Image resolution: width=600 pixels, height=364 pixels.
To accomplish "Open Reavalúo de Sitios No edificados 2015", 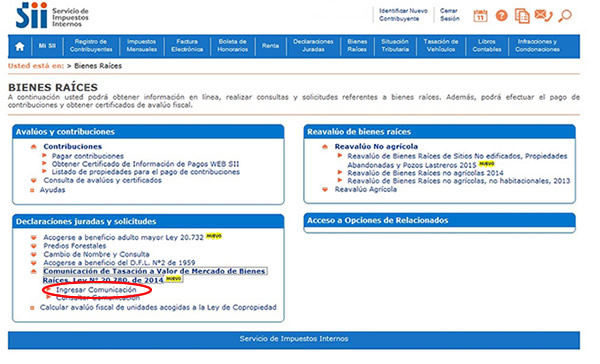I will pos(457,160).
